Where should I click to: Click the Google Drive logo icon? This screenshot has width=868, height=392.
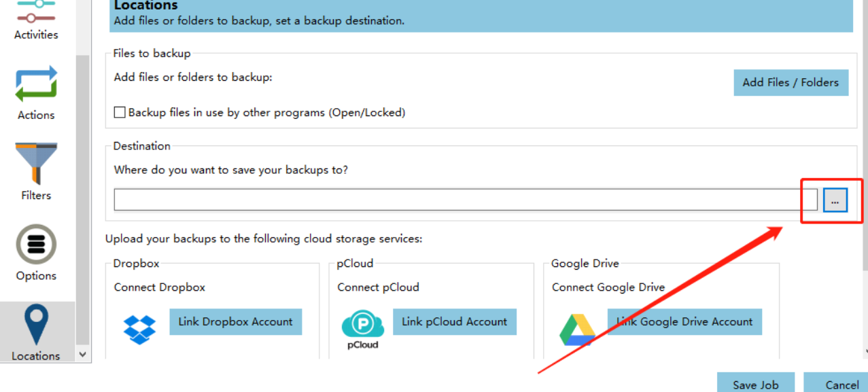(x=577, y=329)
